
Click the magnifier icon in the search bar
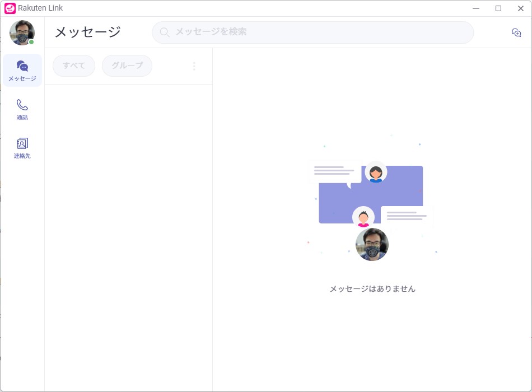pyautogui.click(x=165, y=32)
